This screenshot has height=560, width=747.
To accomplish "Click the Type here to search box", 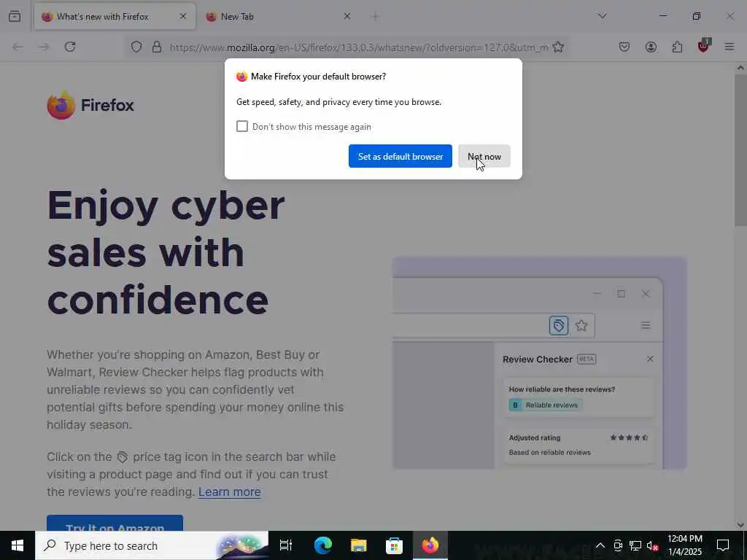I will (152, 545).
